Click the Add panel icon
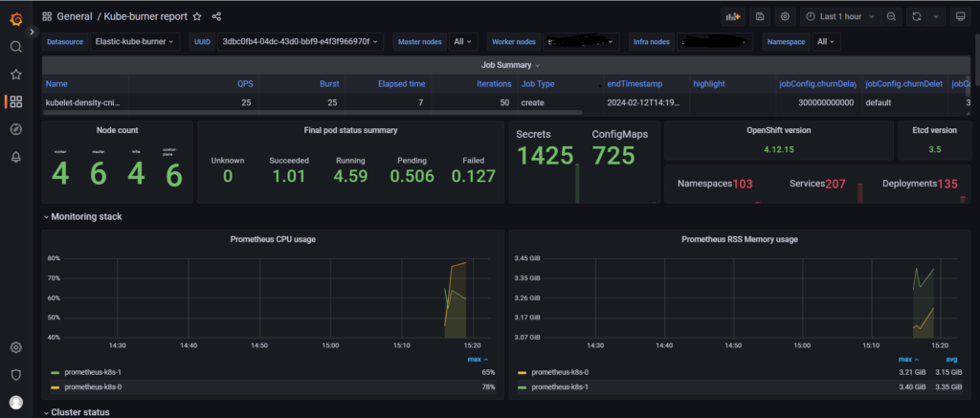 pos(732,17)
